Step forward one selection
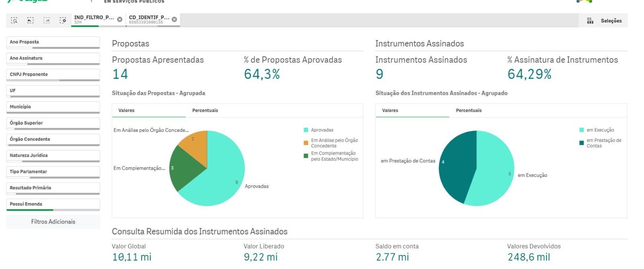644x269 pixels. 47,20
